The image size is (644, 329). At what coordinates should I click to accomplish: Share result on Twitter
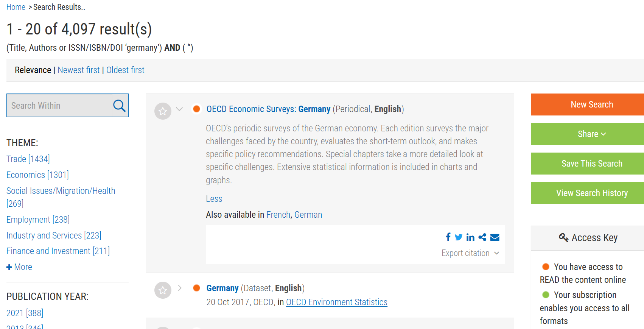[x=459, y=237]
